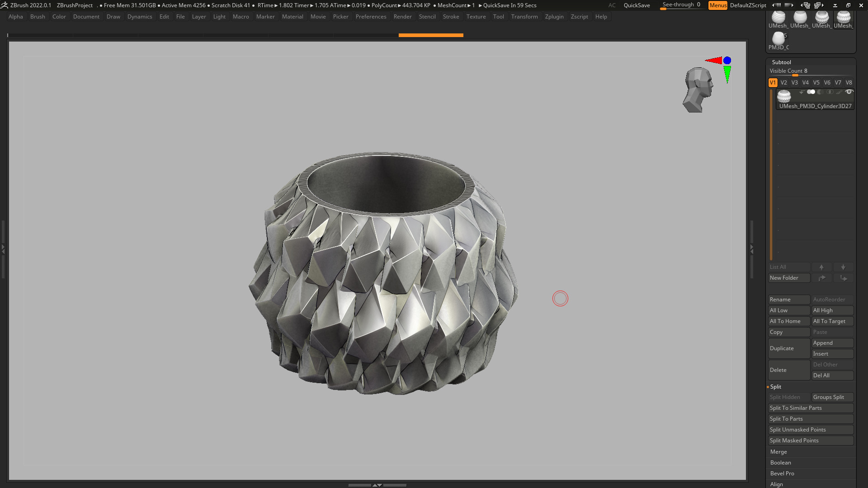The height and width of the screenshot is (488, 868).
Task: Click Split To Parts button
Action: tap(811, 419)
